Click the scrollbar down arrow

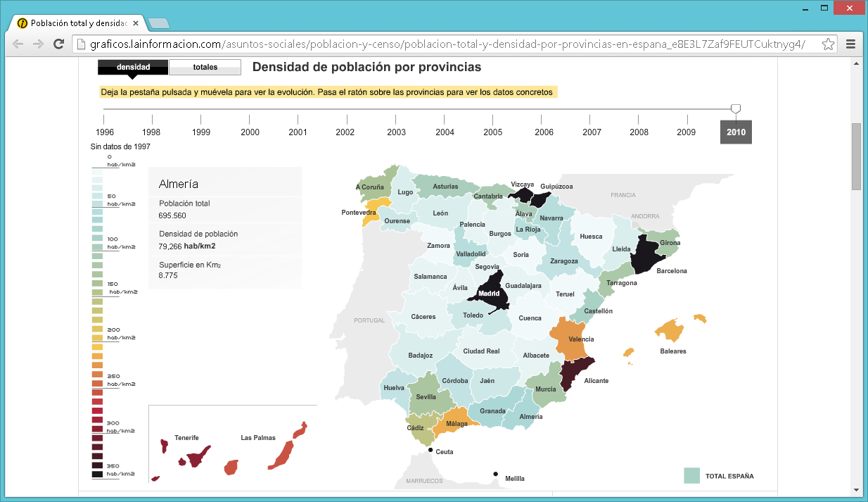(x=856, y=489)
